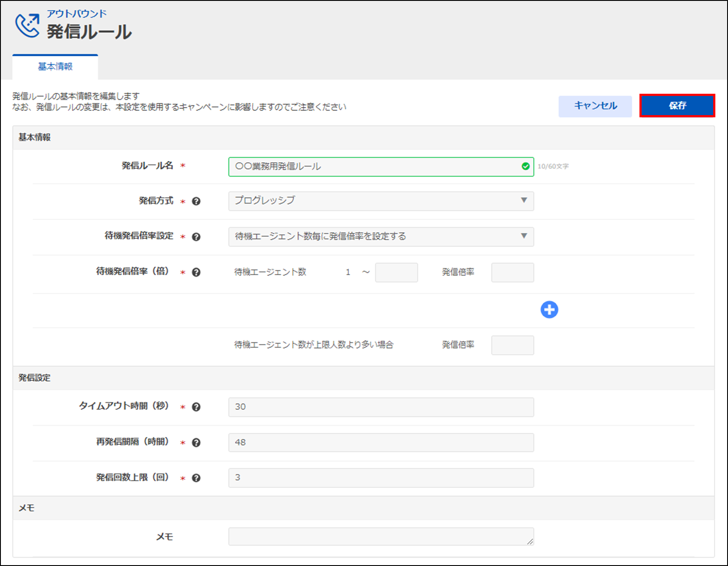Open help icon next to 発信方式
This screenshot has height=566, width=728.
coord(196,201)
